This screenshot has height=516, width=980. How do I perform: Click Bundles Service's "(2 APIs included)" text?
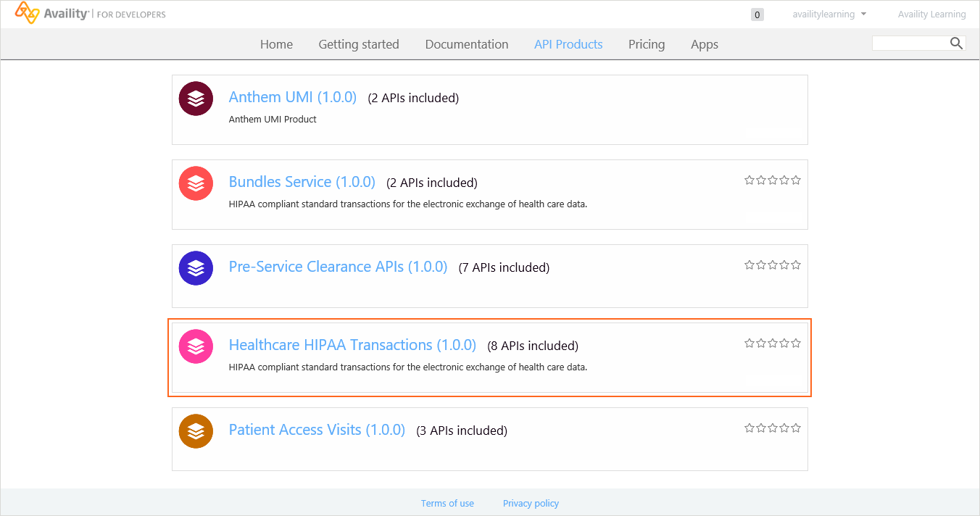pyautogui.click(x=432, y=183)
